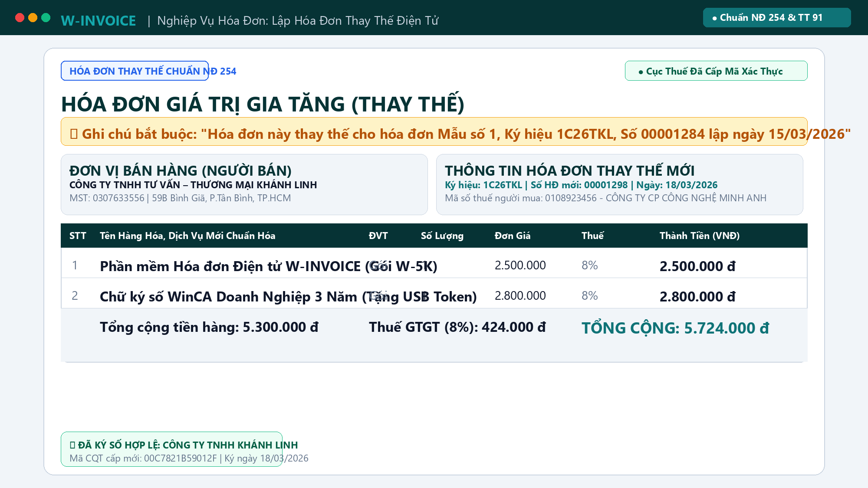
Task: Click the orange minimize dot
Action: tap(33, 17)
